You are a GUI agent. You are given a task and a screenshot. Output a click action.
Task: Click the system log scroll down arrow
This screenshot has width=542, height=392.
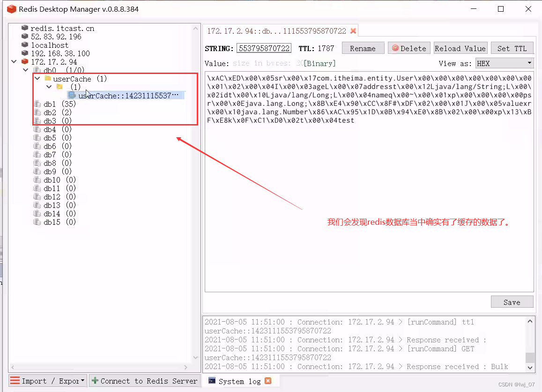pyautogui.click(x=529, y=368)
